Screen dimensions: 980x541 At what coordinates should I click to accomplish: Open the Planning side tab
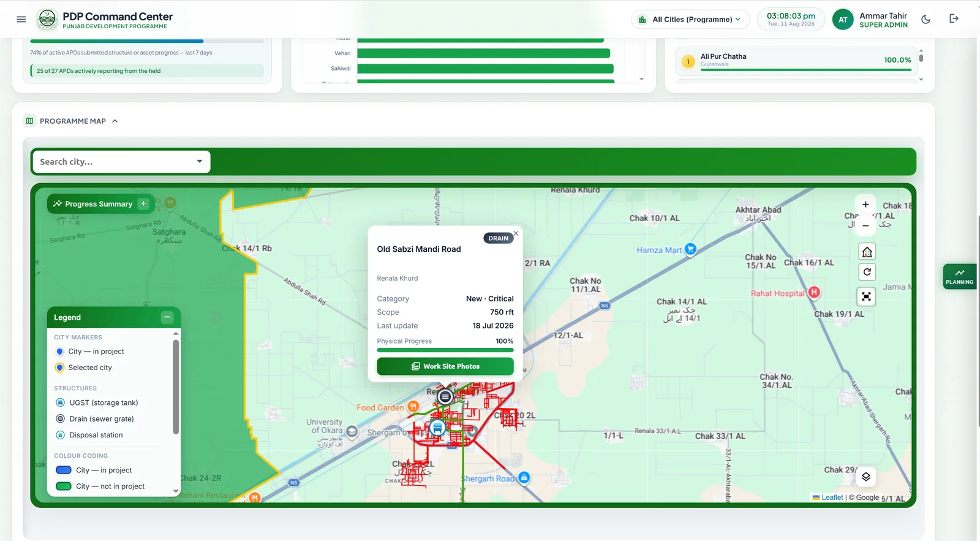959,276
